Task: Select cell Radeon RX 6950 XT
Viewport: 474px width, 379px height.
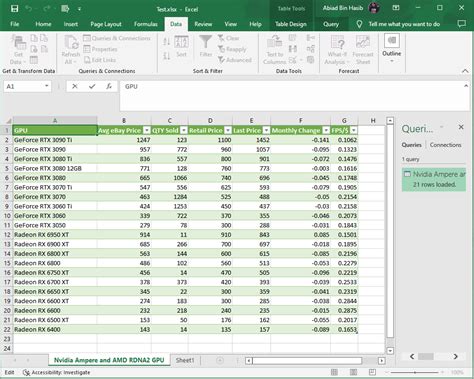Action: pos(55,235)
